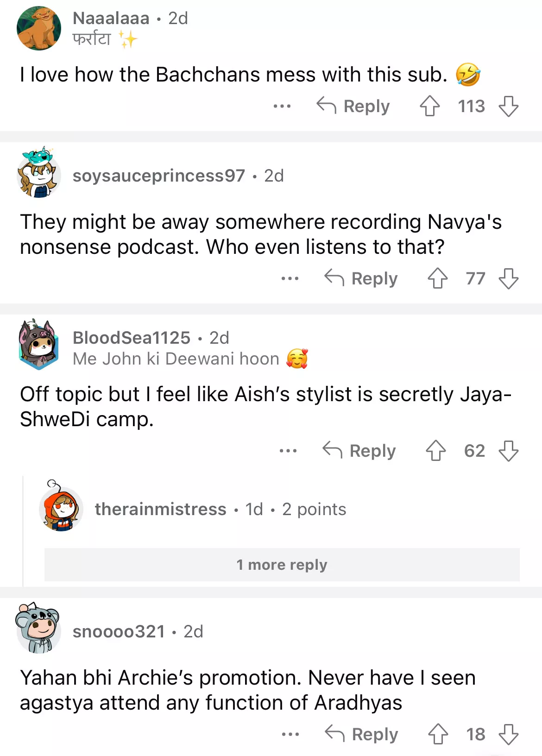
Task: Upvote snoooo321's Archie's promotion comment
Action: pos(438,734)
